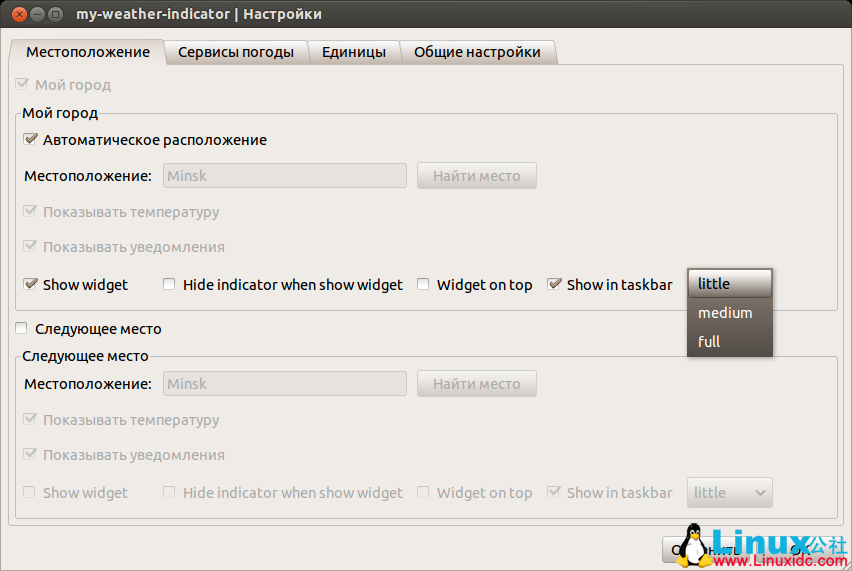Focus the Minsk field in Следующее место section
This screenshot has width=852, height=571.
[x=284, y=384]
